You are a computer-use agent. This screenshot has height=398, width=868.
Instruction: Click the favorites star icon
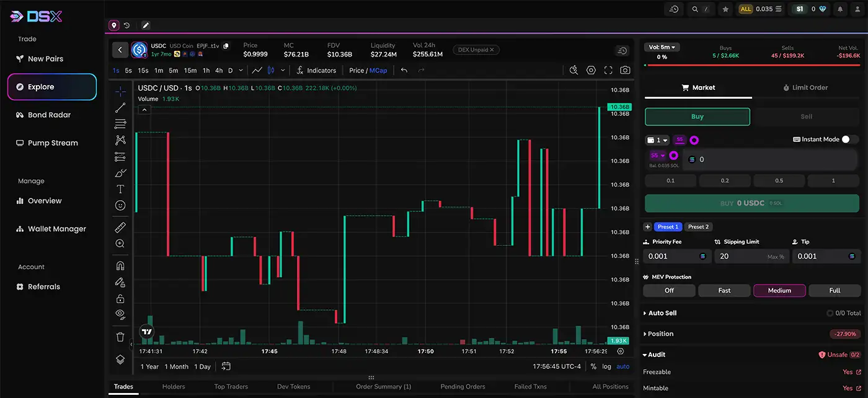(x=725, y=9)
